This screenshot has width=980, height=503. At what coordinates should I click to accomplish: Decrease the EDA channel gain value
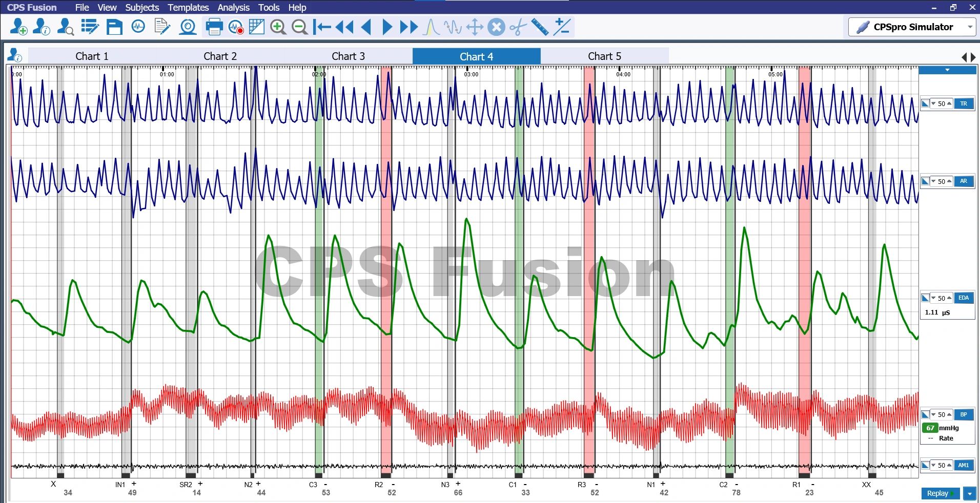(933, 298)
